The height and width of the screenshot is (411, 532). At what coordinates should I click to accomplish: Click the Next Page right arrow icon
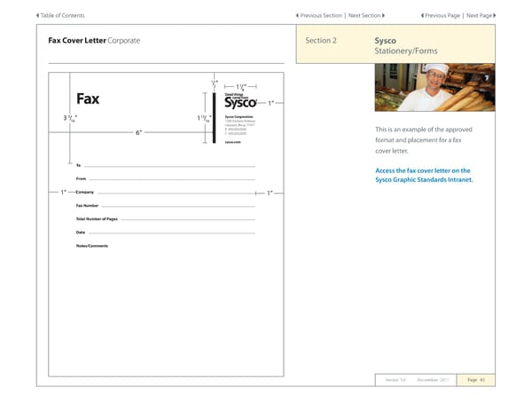click(x=493, y=16)
